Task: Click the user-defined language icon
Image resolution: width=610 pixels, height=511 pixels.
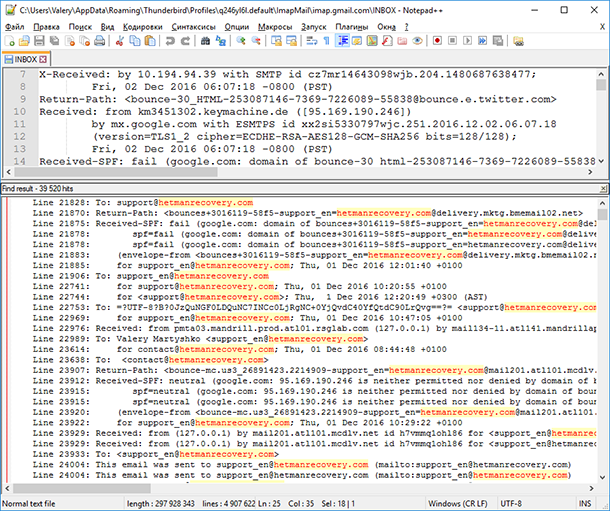Action: (x=357, y=41)
